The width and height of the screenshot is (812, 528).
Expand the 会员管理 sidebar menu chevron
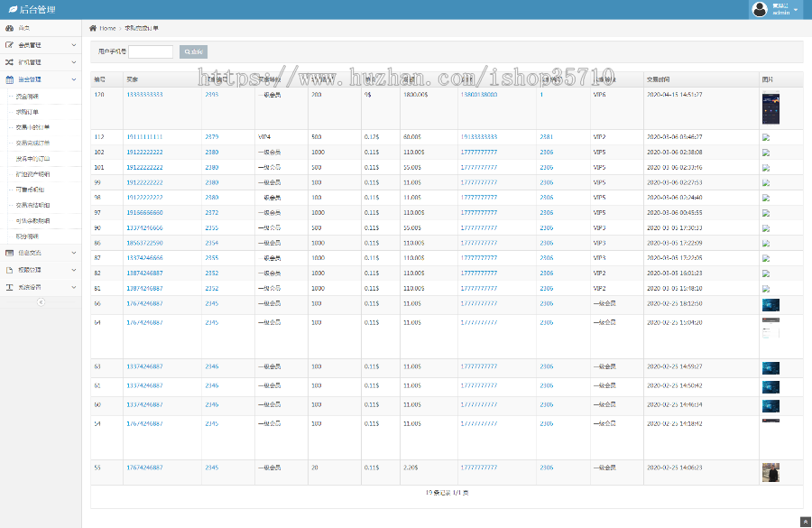coord(74,45)
